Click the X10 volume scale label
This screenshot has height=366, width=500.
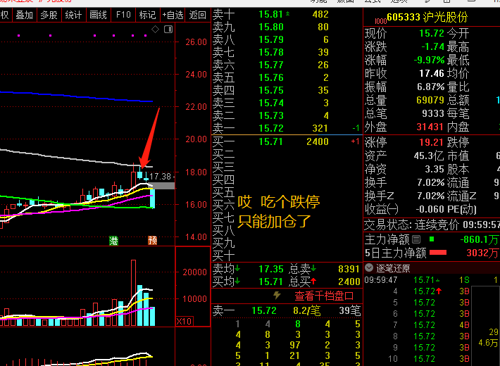click(184, 321)
